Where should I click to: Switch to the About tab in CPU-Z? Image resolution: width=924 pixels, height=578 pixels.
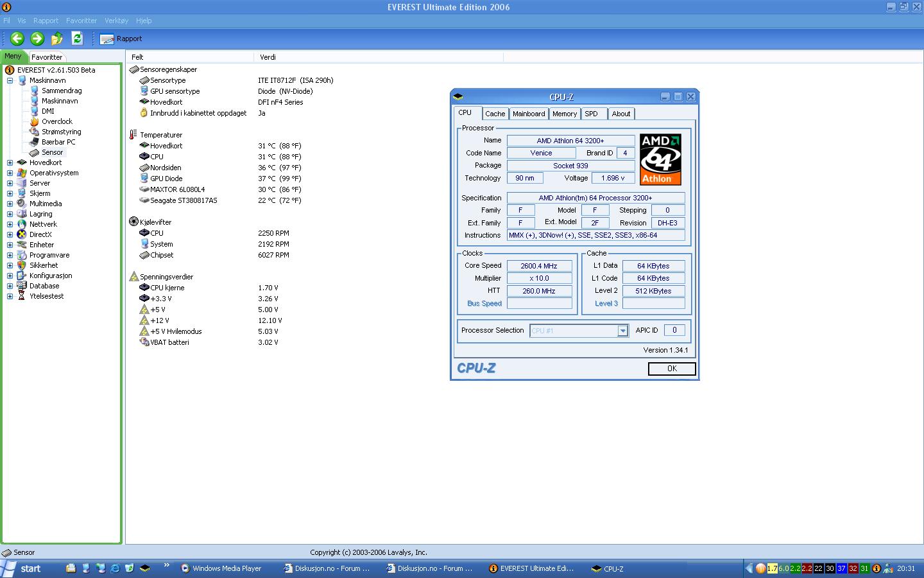point(620,114)
